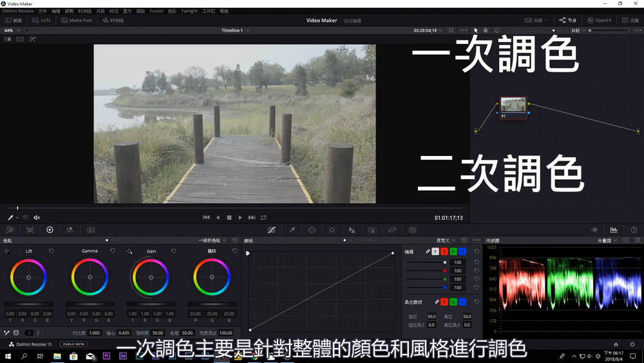Open the Color Wheels palette icon

pos(50,230)
